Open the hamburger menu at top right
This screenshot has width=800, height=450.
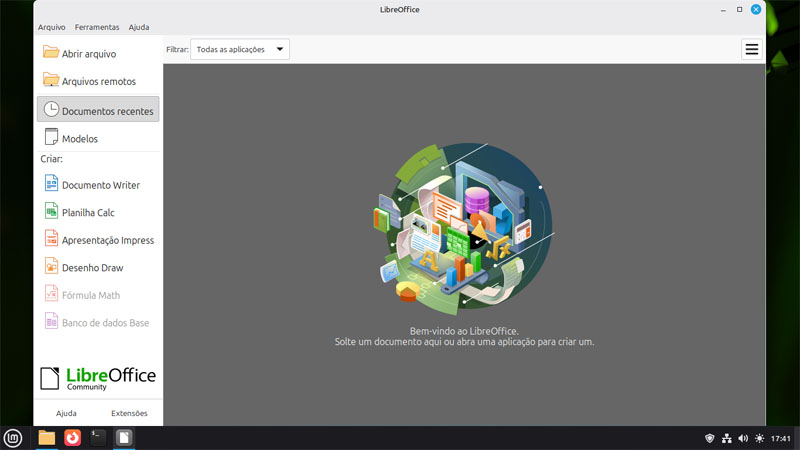[x=752, y=49]
